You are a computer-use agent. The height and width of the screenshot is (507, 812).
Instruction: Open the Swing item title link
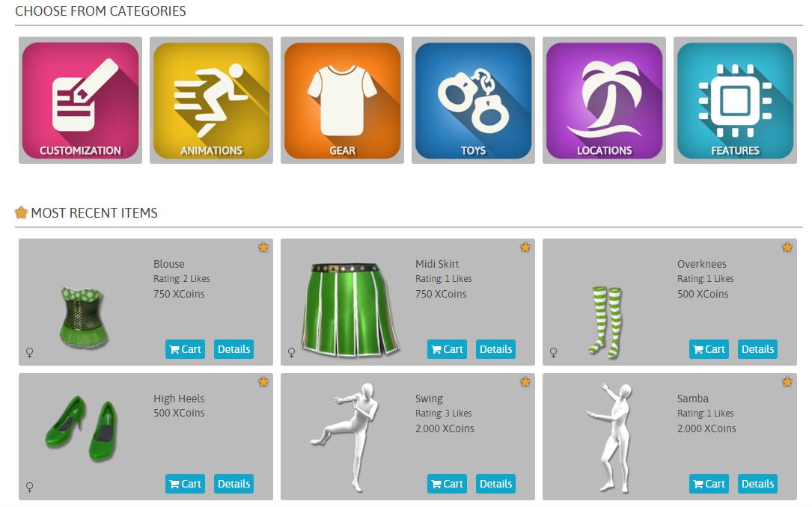pyautogui.click(x=429, y=399)
